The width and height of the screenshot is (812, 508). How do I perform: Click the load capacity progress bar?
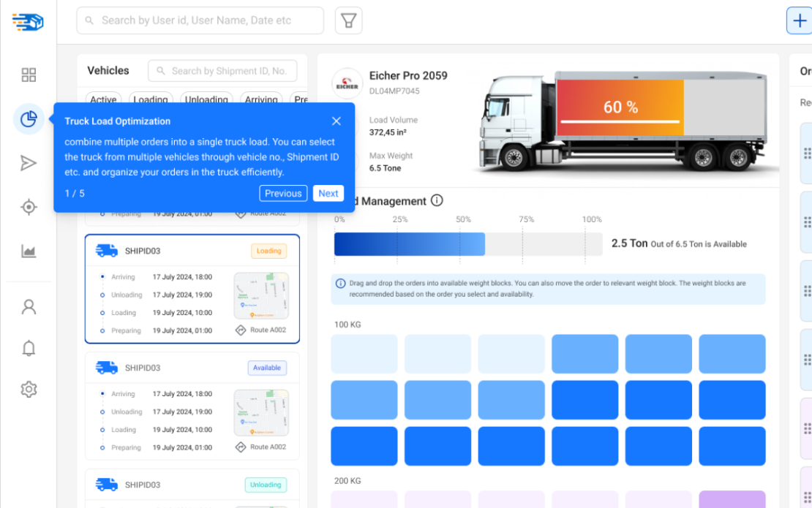468,244
